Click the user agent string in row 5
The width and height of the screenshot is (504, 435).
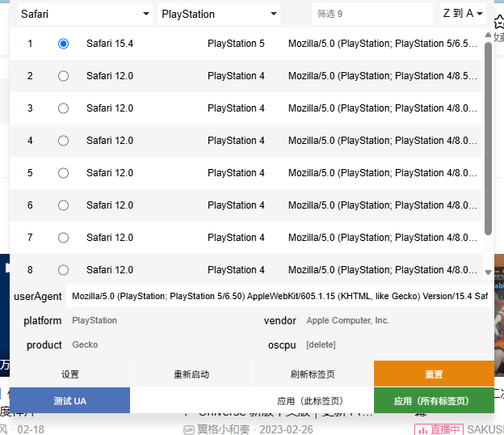[x=383, y=173]
